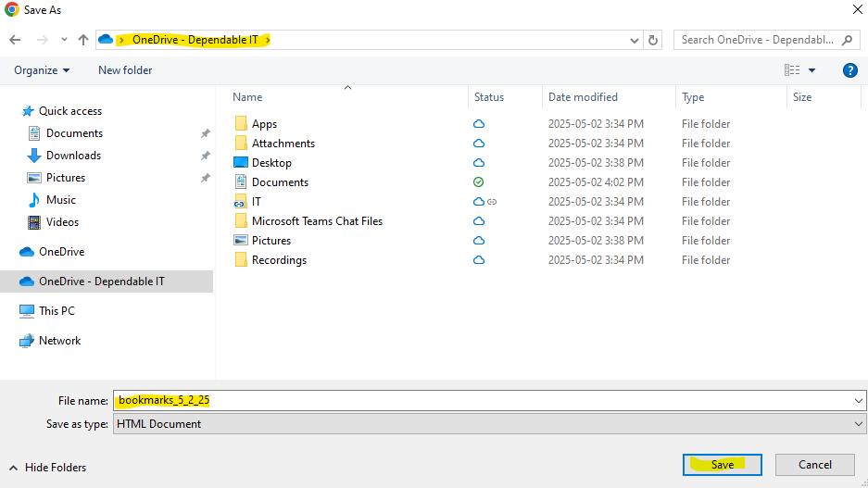
Task: Open the Save as type combo box
Action: (489, 424)
